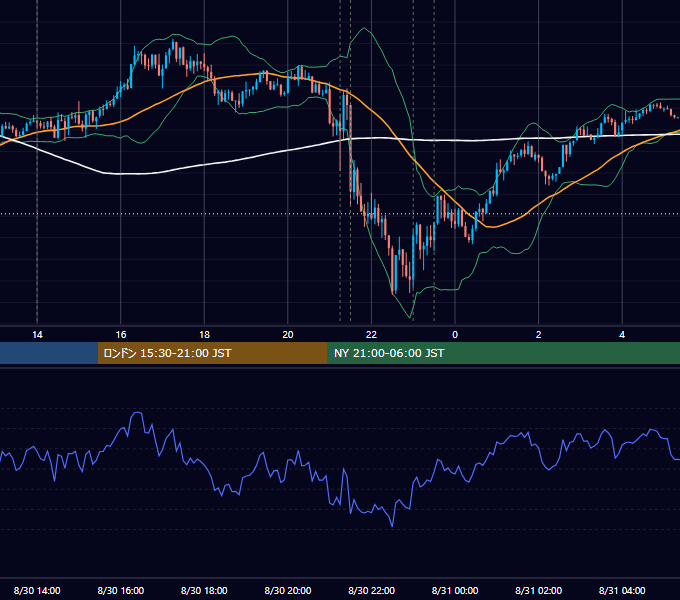Click the 2 hour axis label
This screenshot has width=680, height=600.
(x=539, y=335)
